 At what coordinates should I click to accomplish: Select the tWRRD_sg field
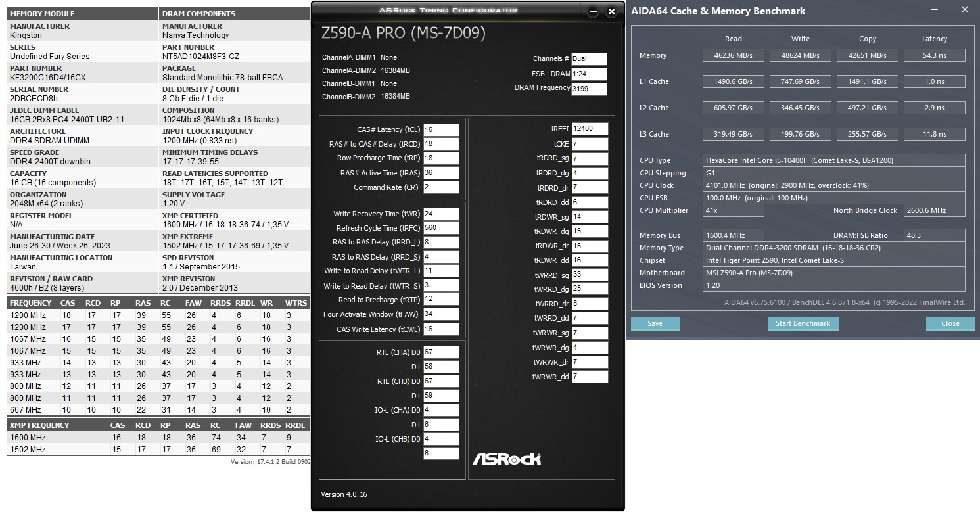point(590,275)
